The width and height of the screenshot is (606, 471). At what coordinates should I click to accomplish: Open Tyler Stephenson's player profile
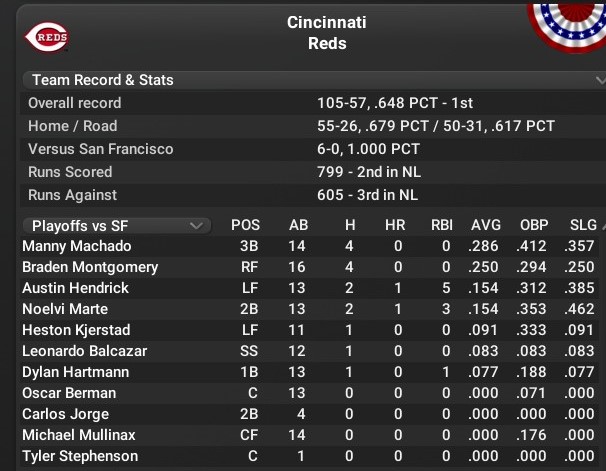(x=78, y=456)
